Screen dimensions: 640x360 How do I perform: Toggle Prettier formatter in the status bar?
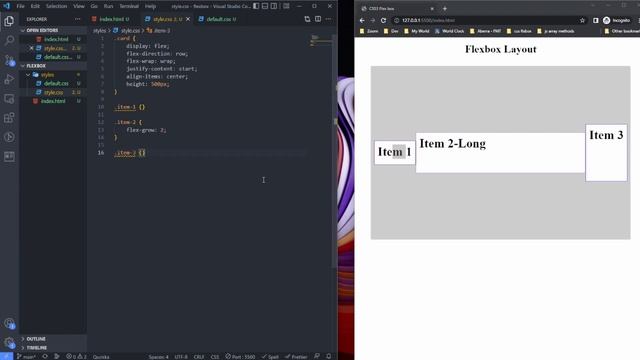click(296, 356)
